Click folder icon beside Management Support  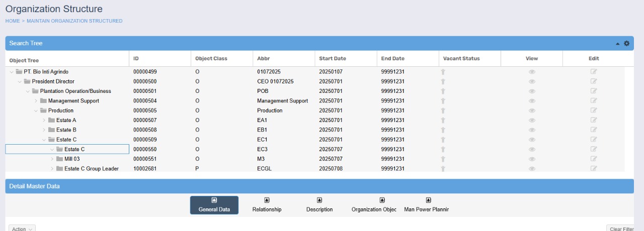coord(43,101)
